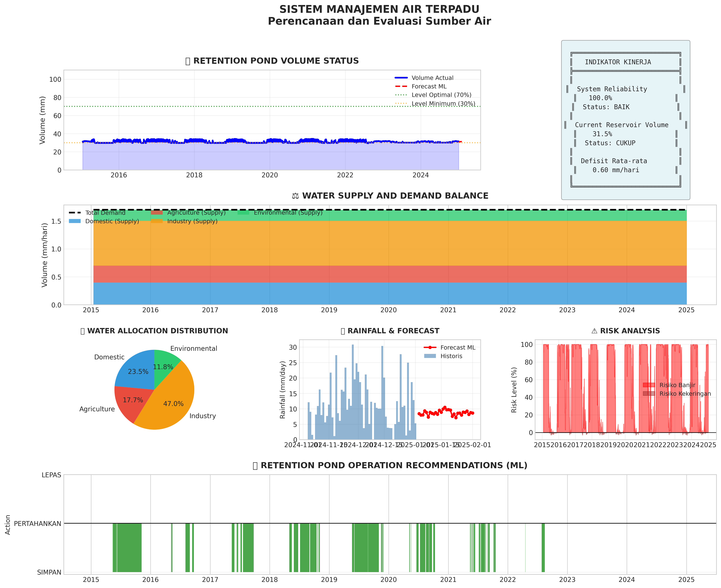Viewport: 721px width, 588px height.
Task: Click the Volume Actual legend line
Action: click(x=401, y=78)
